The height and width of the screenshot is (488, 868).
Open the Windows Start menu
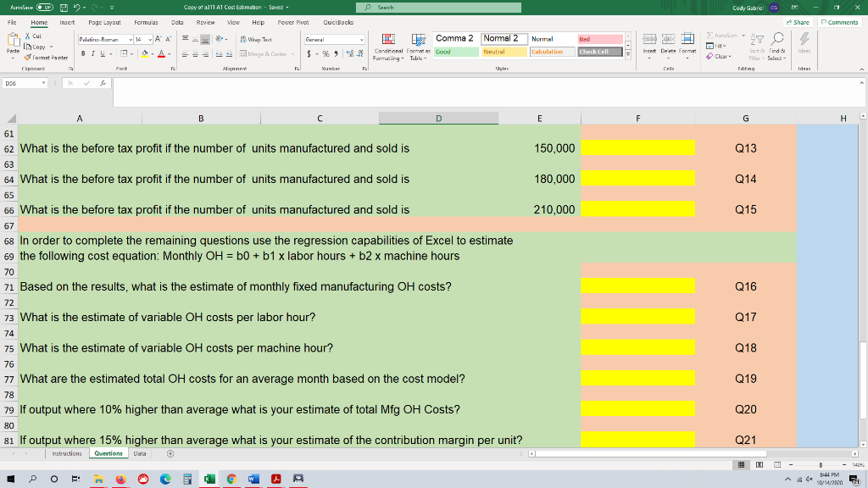tap(10, 479)
